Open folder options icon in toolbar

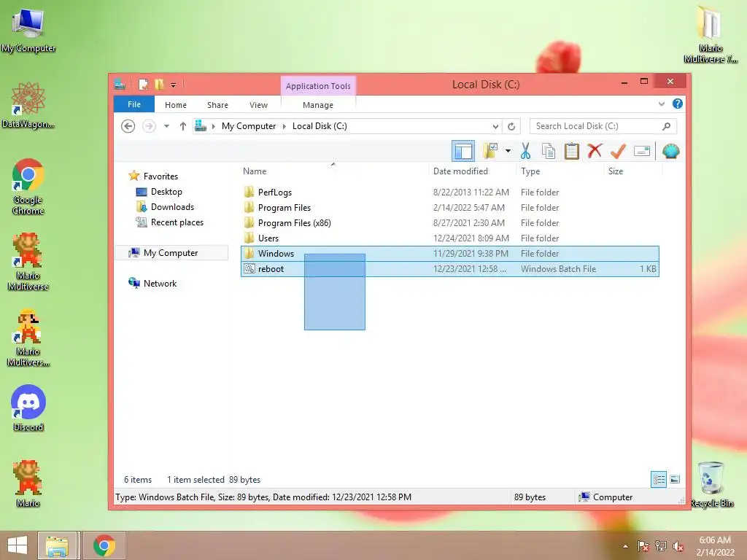coord(490,152)
